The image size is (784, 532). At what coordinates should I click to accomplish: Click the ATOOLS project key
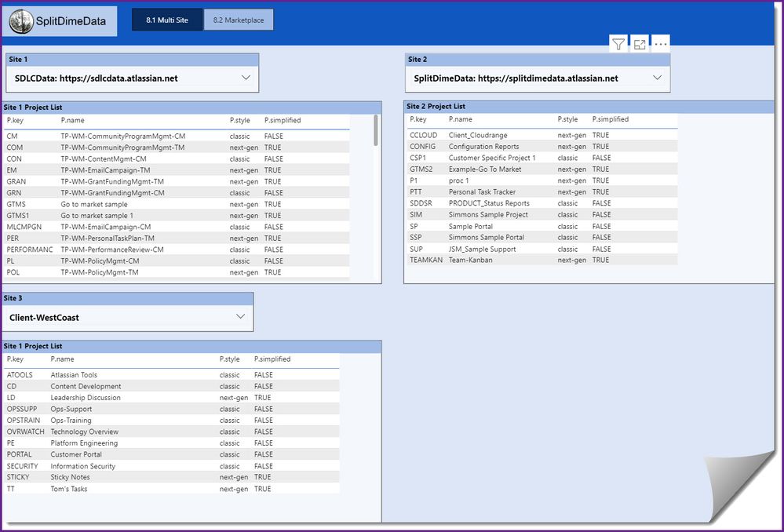tap(20, 375)
